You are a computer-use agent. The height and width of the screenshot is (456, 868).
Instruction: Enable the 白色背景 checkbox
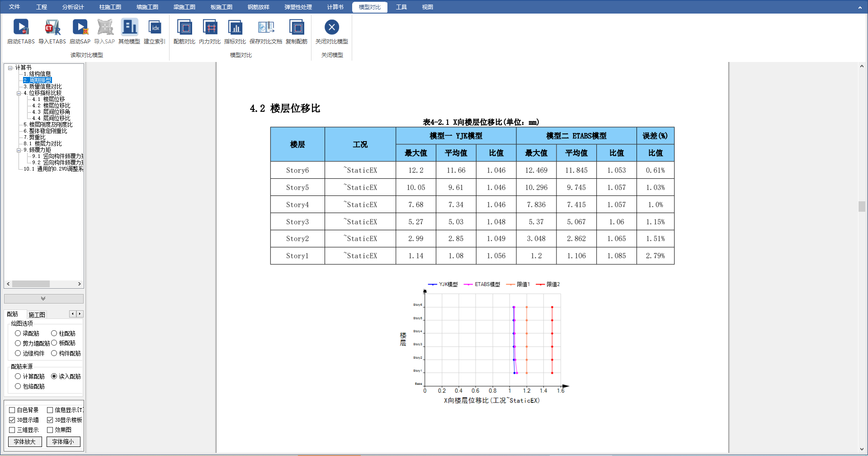tap(12, 410)
